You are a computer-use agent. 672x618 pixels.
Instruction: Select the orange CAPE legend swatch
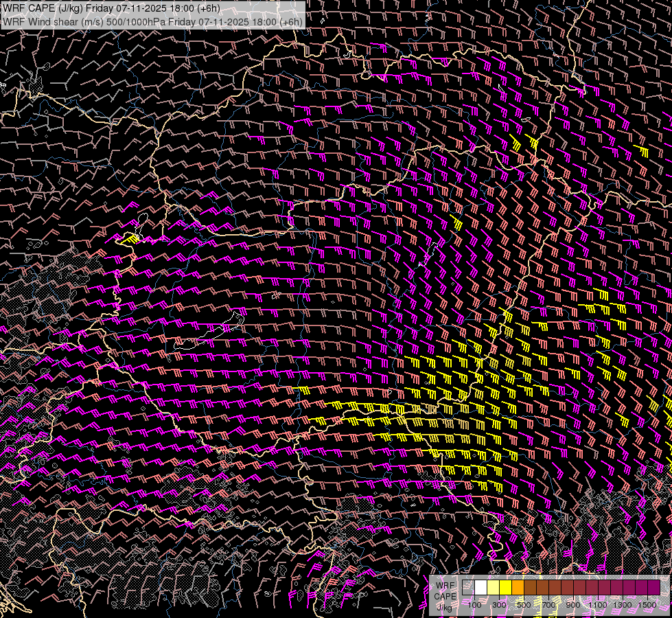click(x=518, y=587)
